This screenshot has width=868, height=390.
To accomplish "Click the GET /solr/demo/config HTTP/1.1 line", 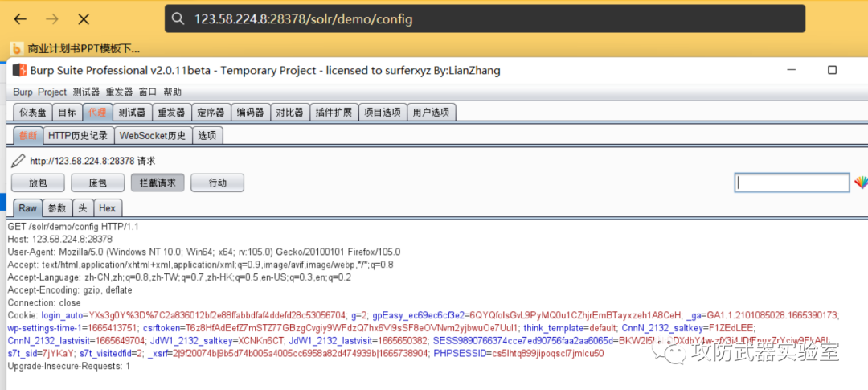I will pos(73,227).
